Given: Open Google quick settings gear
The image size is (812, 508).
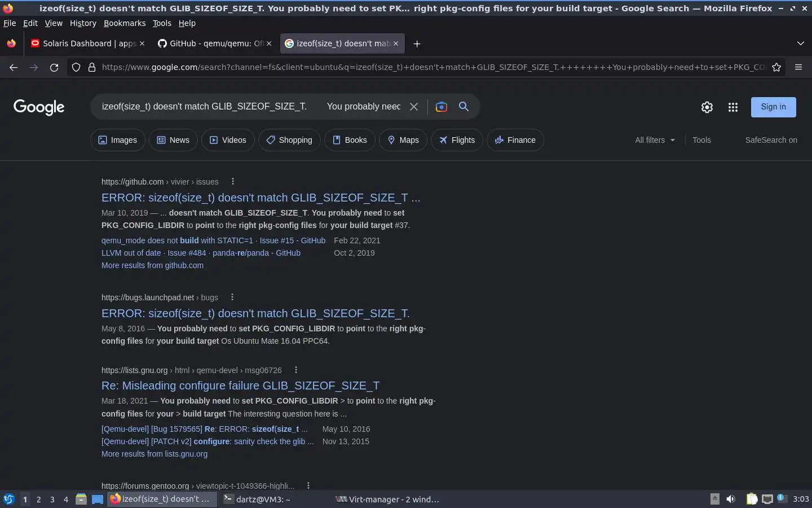Looking at the screenshot, I should pyautogui.click(x=707, y=107).
